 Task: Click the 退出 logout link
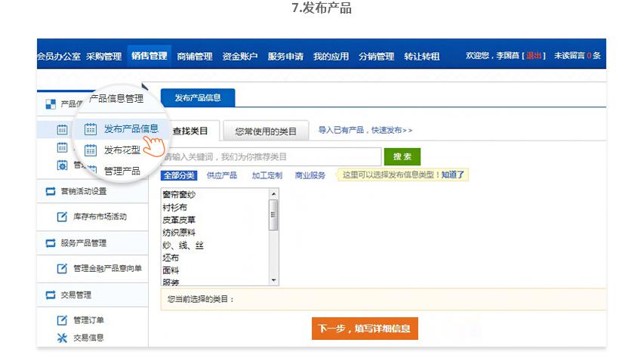(x=534, y=55)
